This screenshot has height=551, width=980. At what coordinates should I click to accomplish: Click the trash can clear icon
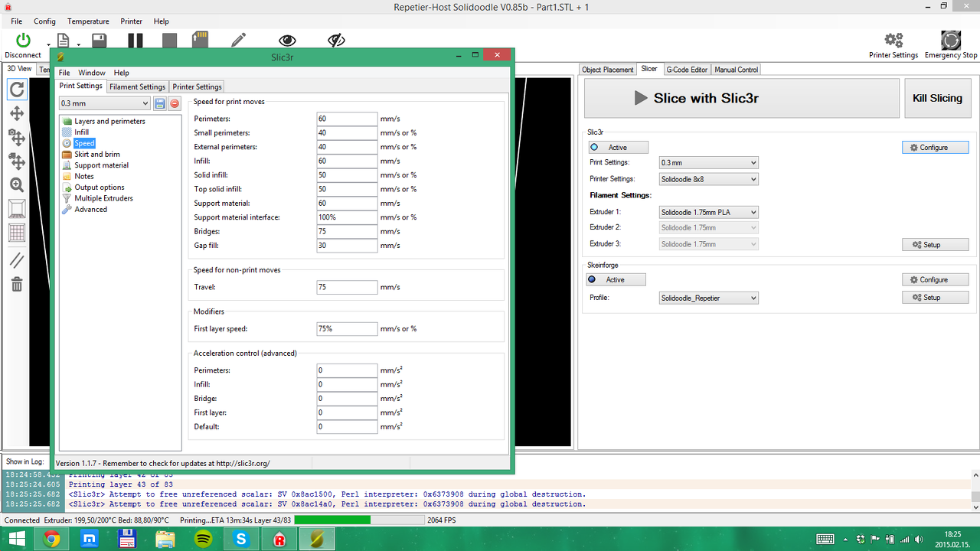pyautogui.click(x=17, y=284)
